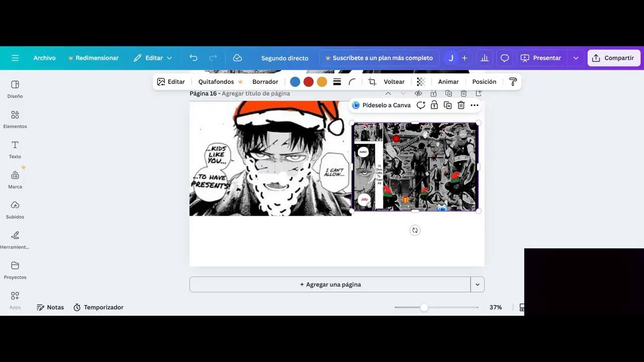This screenshot has width=644, height=362.
Task: Open the corner rounding icon
Action: pos(352,81)
